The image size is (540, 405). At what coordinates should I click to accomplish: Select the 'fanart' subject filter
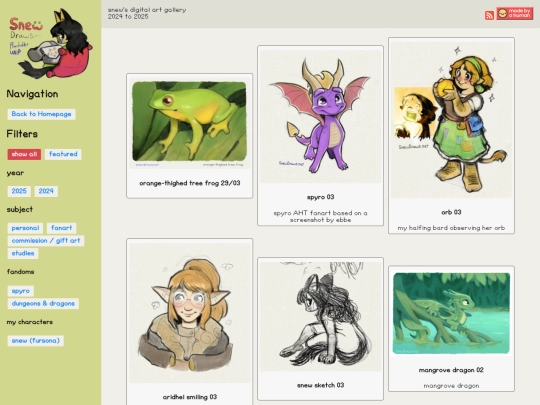pyautogui.click(x=62, y=228)
